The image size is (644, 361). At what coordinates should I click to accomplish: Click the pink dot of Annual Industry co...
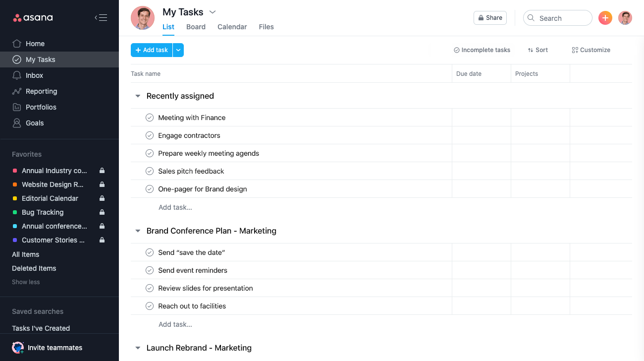point(15,171)
